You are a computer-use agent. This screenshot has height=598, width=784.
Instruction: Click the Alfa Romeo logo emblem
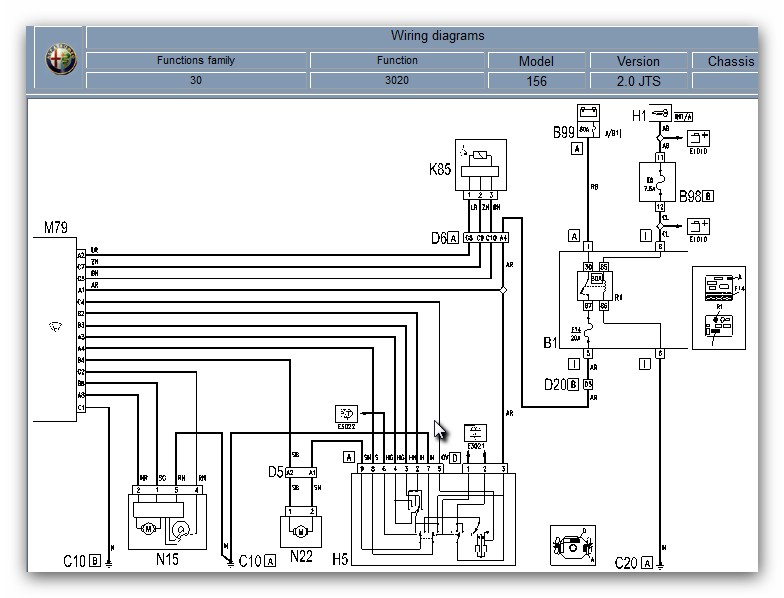tap(61, 61)
